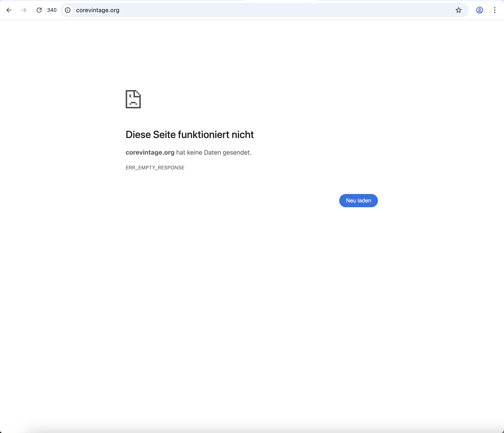Image resolution: width=504 pixels, height=433 pixels.
Task: Click the bold corevintage.org text in message
Action: [x=150, y=153]
